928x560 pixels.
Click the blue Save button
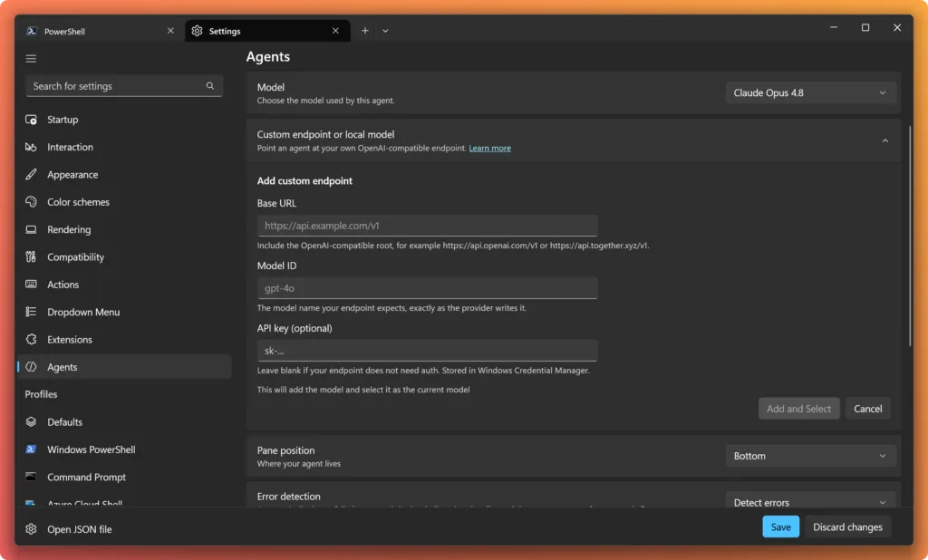[780, 526]
